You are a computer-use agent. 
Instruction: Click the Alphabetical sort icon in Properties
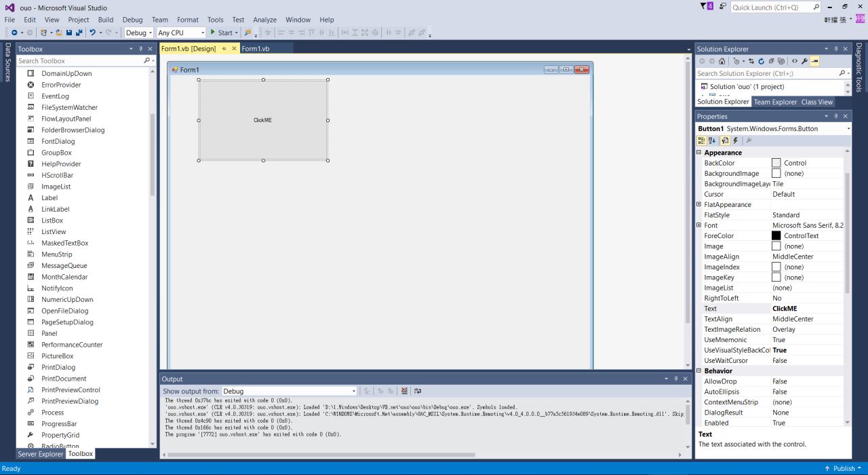(712, 140)
